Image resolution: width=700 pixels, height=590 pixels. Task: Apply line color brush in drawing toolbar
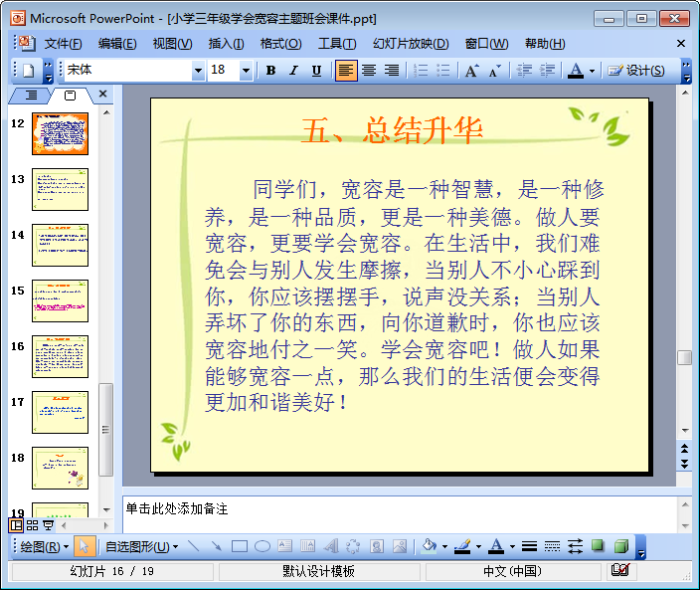462,546
